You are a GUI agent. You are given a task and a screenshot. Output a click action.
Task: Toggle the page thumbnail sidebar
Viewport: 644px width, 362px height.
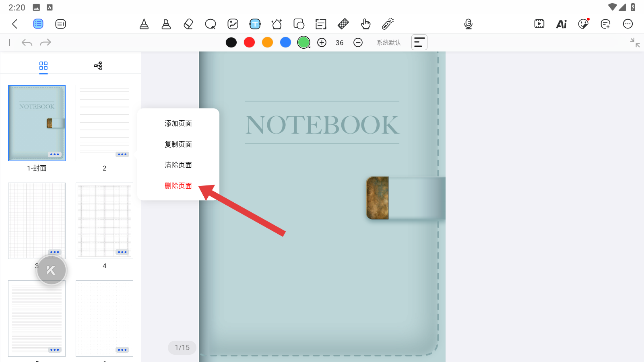coord(38,24)
